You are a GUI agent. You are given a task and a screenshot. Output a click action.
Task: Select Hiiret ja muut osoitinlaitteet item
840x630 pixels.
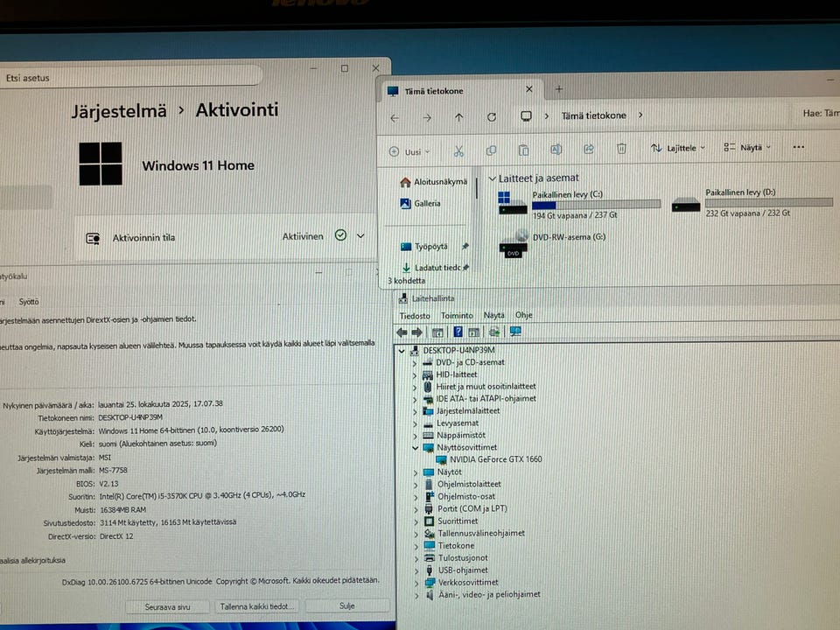tap(486, 387)
